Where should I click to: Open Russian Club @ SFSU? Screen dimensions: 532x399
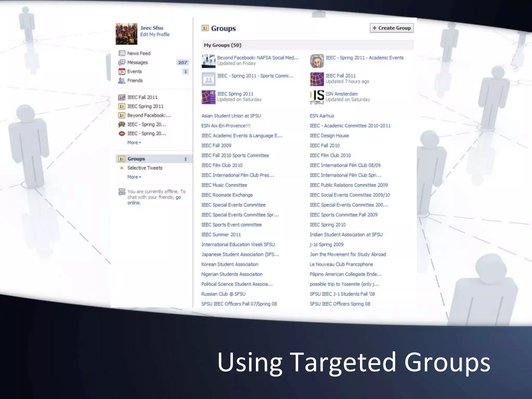[x=223, y=294]
